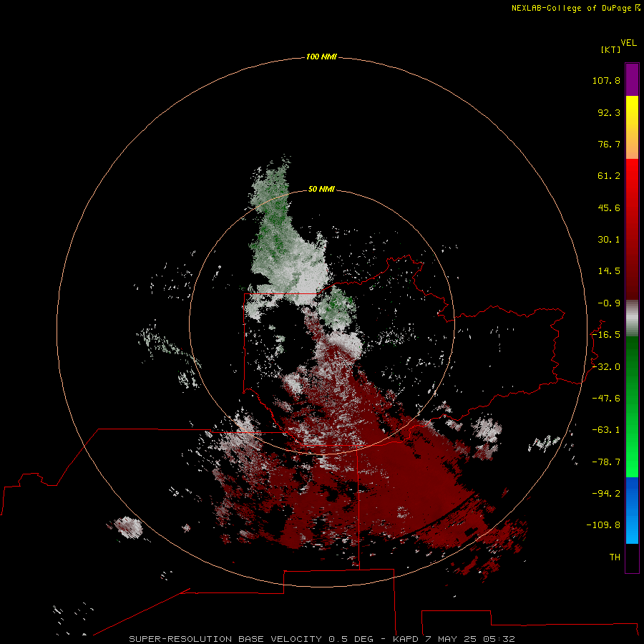
Task: Click the -63.1 legend value
Action: (x=606, y=430)
